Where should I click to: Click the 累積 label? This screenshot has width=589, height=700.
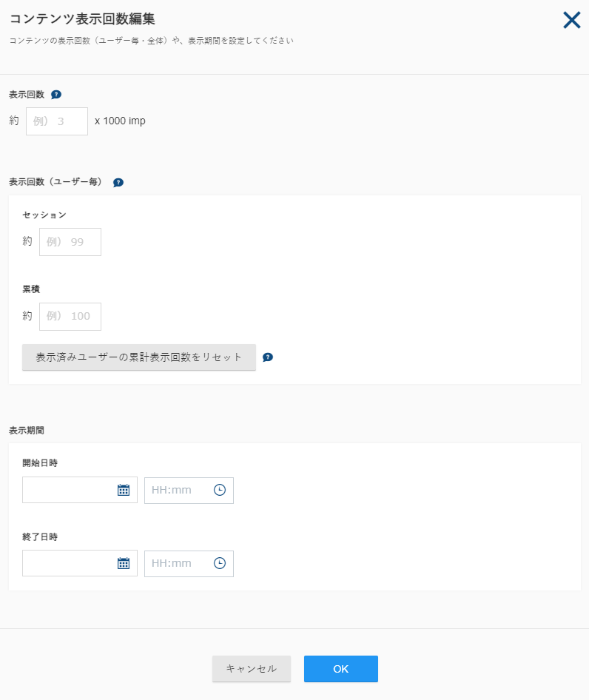coord(31,289)
